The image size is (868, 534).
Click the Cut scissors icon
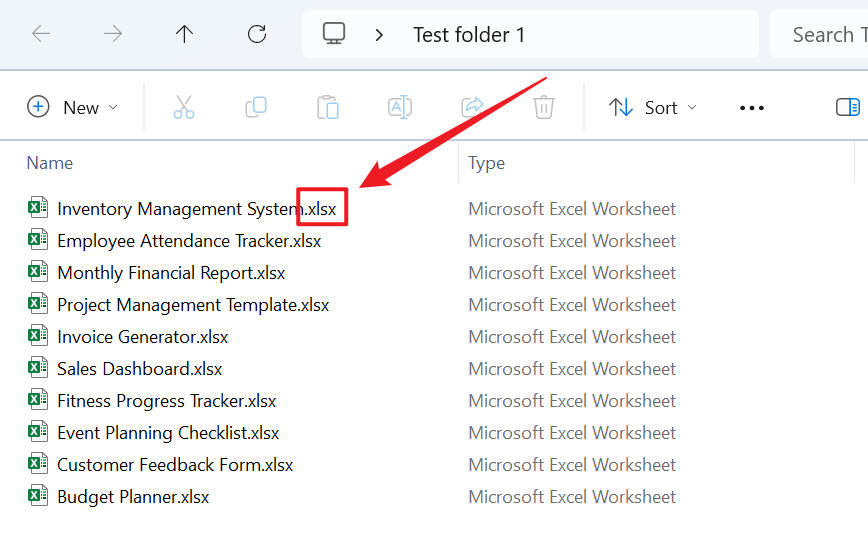pyautogui.click(x=184, y=107)
